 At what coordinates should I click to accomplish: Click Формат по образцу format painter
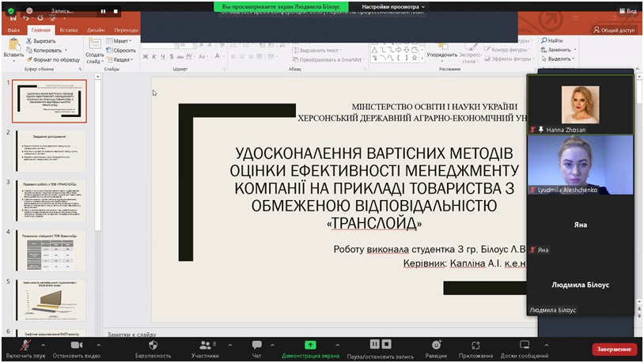[x=53, y=59]
